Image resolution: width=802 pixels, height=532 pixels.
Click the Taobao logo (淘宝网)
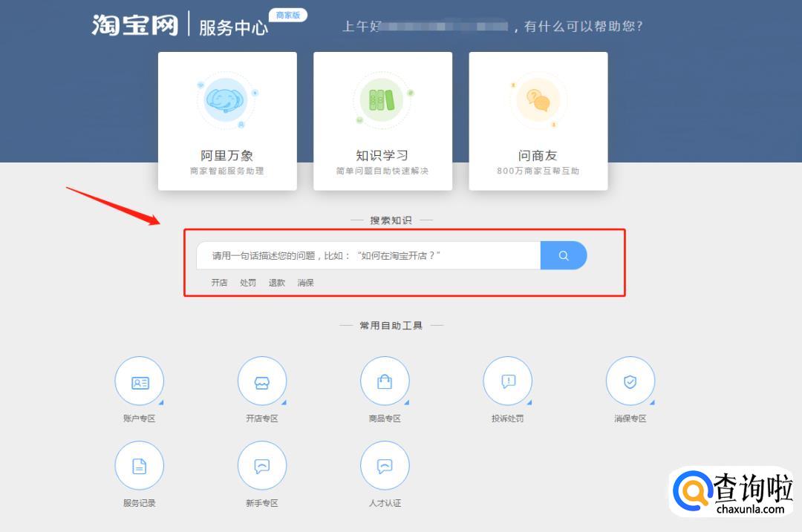coord(135,25)
